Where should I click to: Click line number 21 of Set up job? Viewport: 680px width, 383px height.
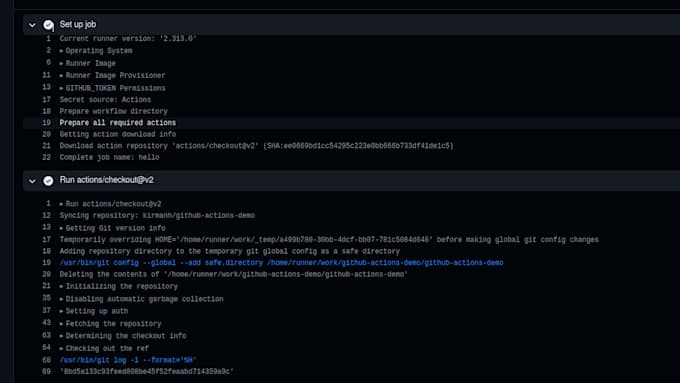pyautogui.click(x=46, y=146)
